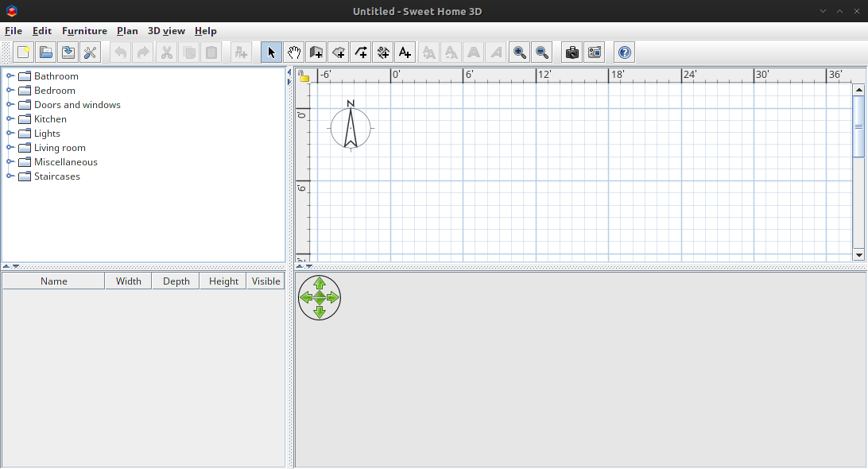The height and width of the screenshot is (469, 868).
Task: Click plan vertical scrollbar up arrow
Action: click(858, 90)
